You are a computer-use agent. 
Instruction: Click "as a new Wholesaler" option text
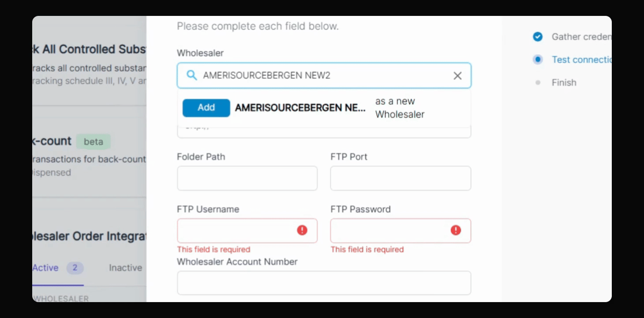pyautogui.click(x=400, y=108)
